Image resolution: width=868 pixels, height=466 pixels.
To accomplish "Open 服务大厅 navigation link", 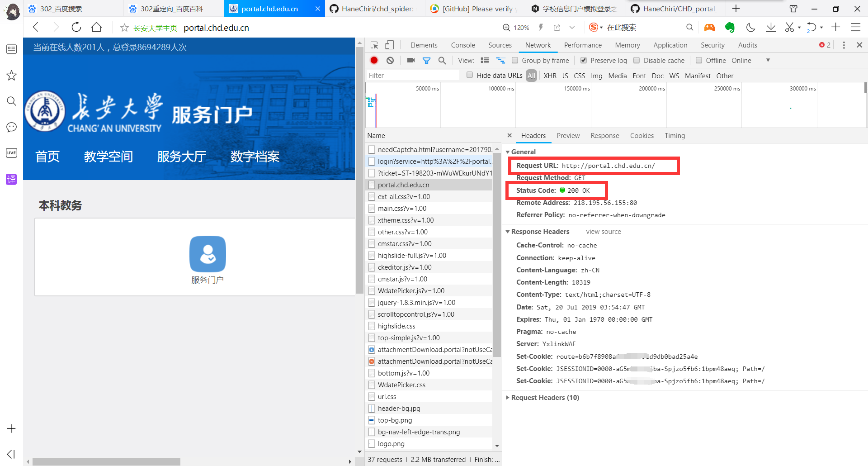I will point(182,157).
